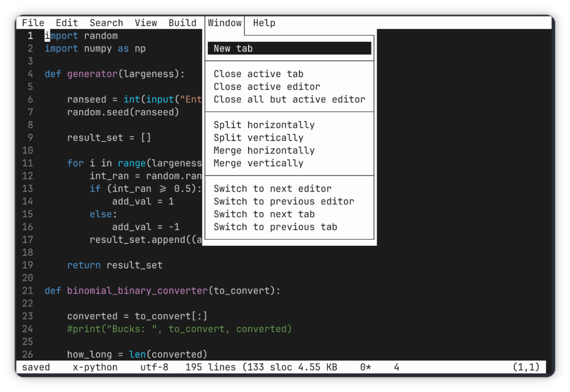570x392 pixels.
Task: Switch to the previous tab
Action: 275,227
